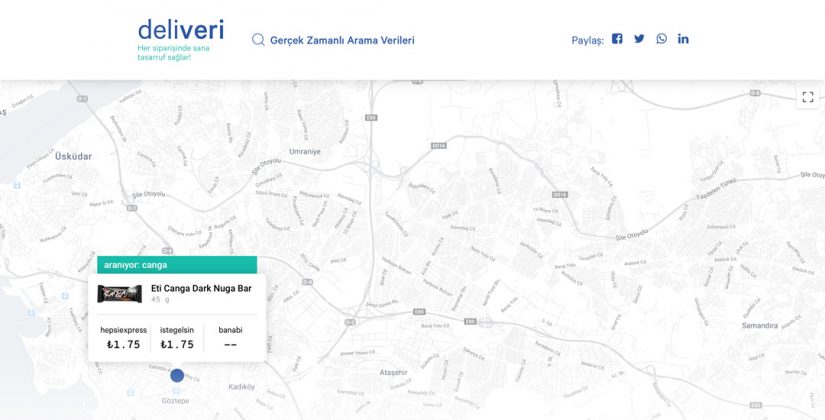
Task: Click the blue location marker on map
Action: (x=177, y=375)
